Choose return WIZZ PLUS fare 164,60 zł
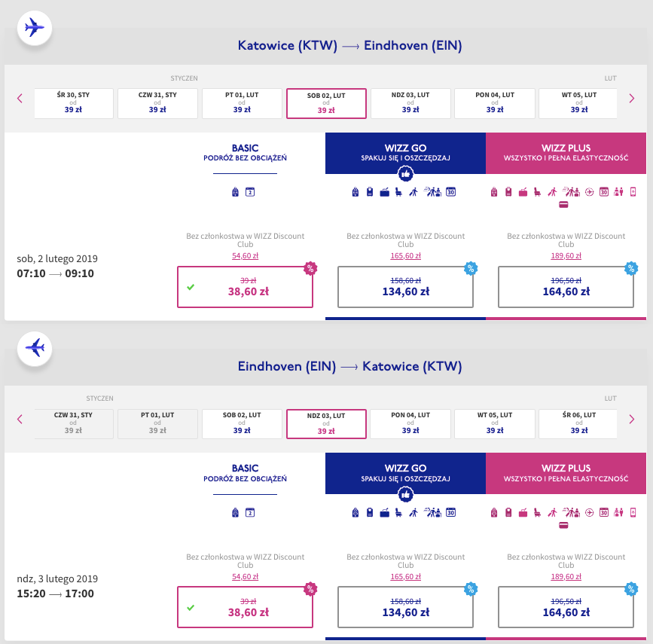 tap(566, 607)
